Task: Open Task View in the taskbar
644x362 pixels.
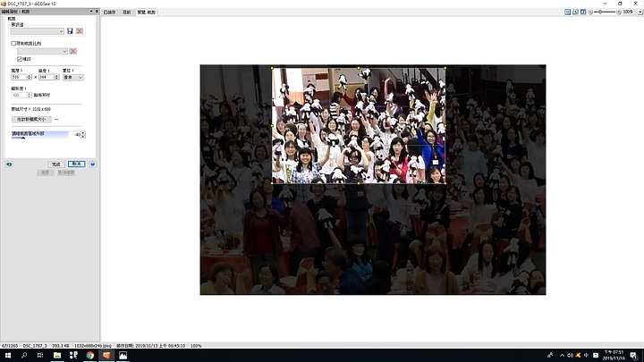Action: click(x=40, y=356)
